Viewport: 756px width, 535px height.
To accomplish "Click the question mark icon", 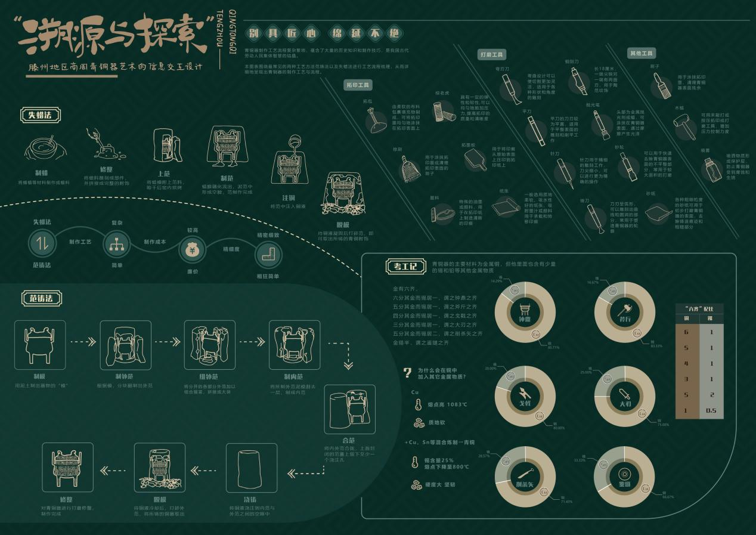I will pos(407,373).
